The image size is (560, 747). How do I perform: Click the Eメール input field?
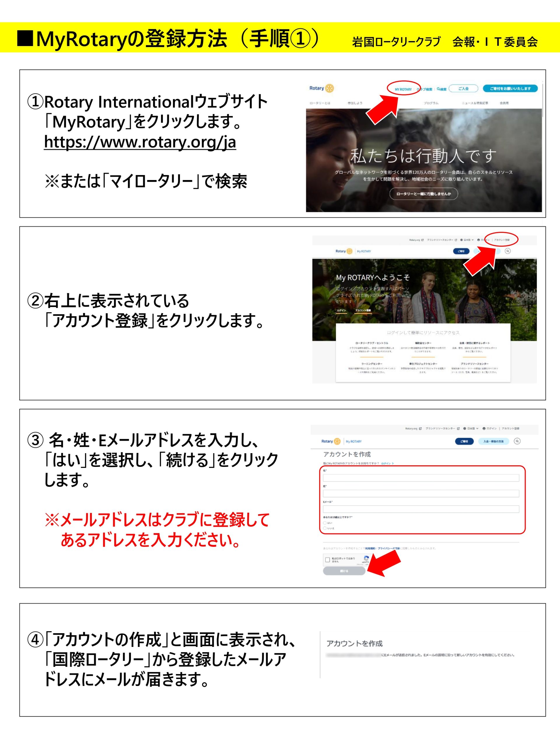click(x=421, y=509)
